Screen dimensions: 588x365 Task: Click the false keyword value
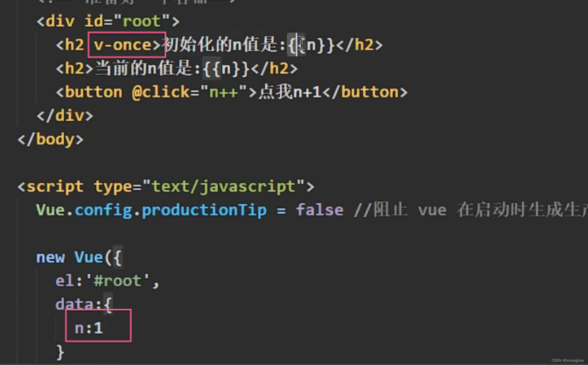319,210
